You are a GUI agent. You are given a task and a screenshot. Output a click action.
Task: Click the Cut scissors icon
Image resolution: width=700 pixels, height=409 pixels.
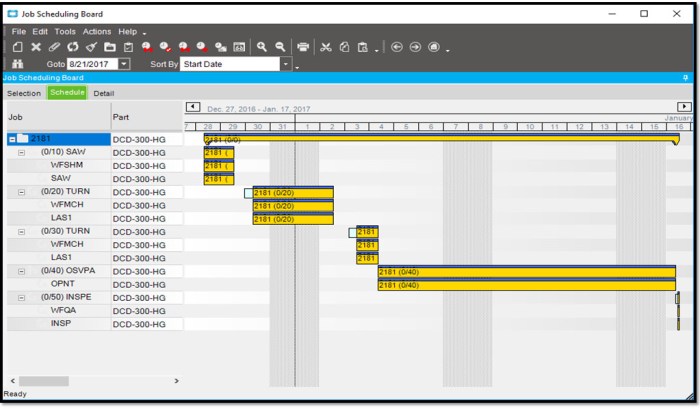326,47
